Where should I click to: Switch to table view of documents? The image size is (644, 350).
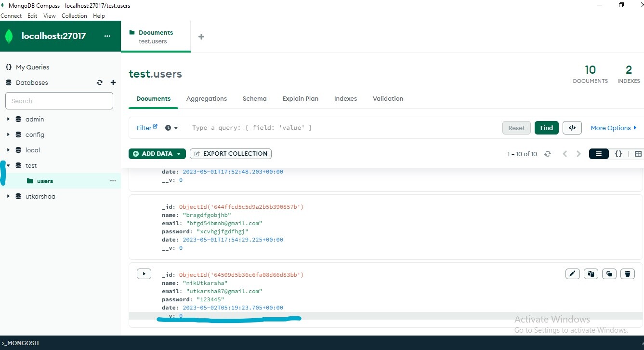(638, 154)
